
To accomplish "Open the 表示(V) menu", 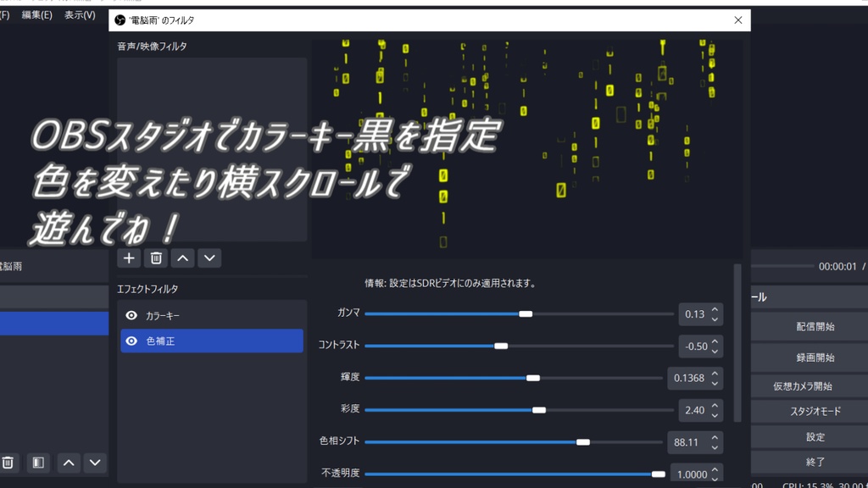I will tap(78, 15).
